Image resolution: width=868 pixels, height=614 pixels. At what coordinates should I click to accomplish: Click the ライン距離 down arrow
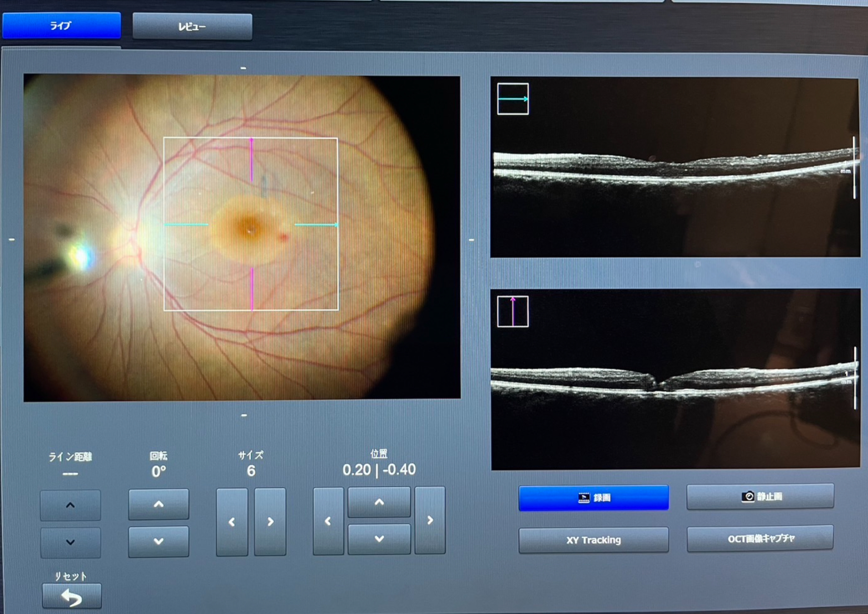[70, 542]
